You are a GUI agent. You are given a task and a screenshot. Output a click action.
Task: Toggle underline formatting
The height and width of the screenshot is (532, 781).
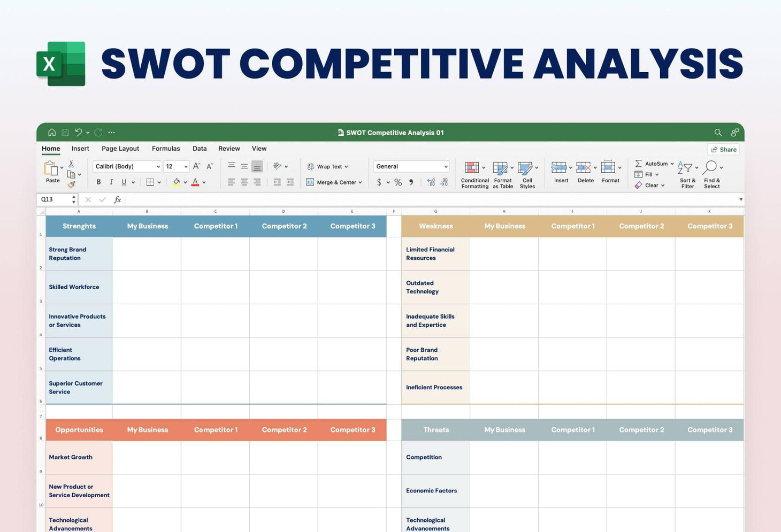click(124, 182)
